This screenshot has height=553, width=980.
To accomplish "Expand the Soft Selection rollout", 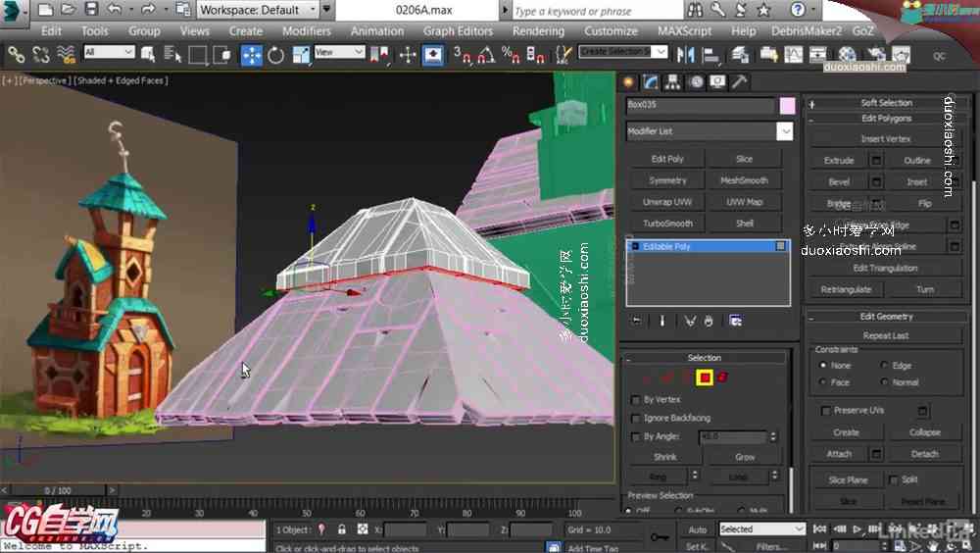I will [x=886, y=103].
